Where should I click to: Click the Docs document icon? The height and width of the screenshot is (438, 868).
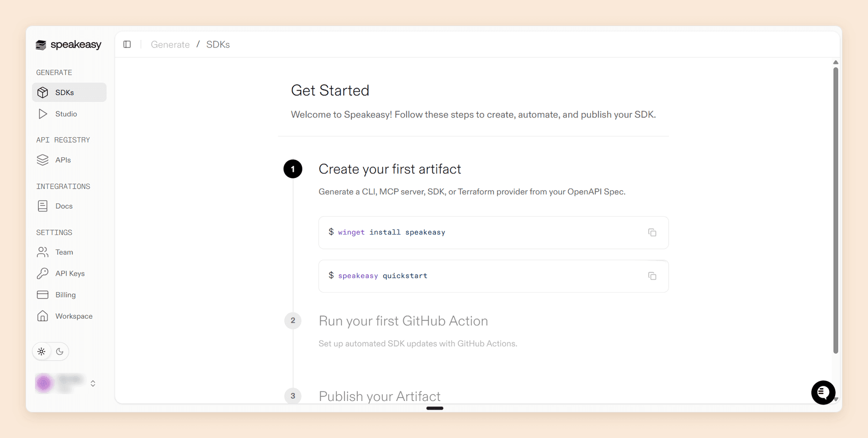click(x=43, y=206)
